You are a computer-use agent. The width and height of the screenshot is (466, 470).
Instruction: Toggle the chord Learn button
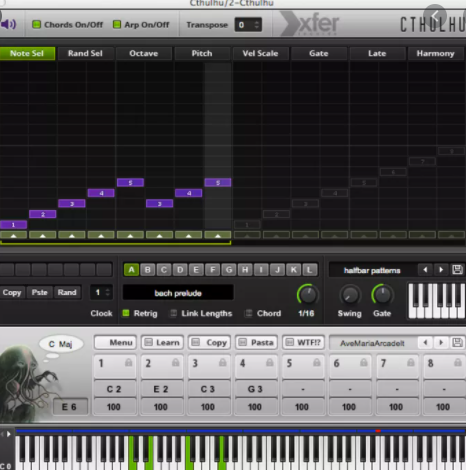pos(162,342)
